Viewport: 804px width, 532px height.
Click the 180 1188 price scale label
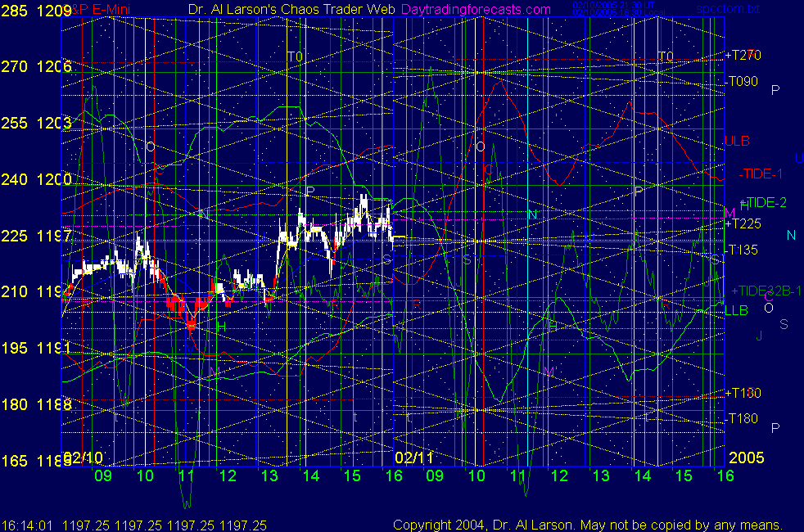[36, 404]
